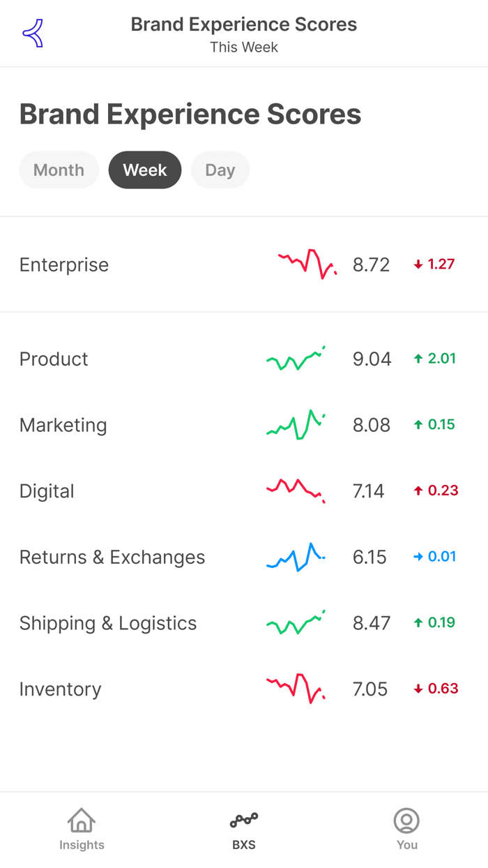
Task: Click the Marketing row label
Action: tap(63, 425)
